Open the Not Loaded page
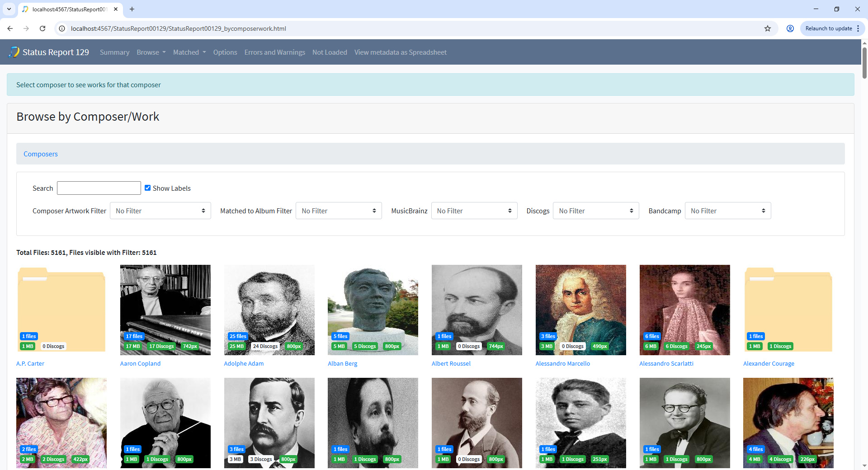Screen dimensions: 868x470 click(330, 52)
